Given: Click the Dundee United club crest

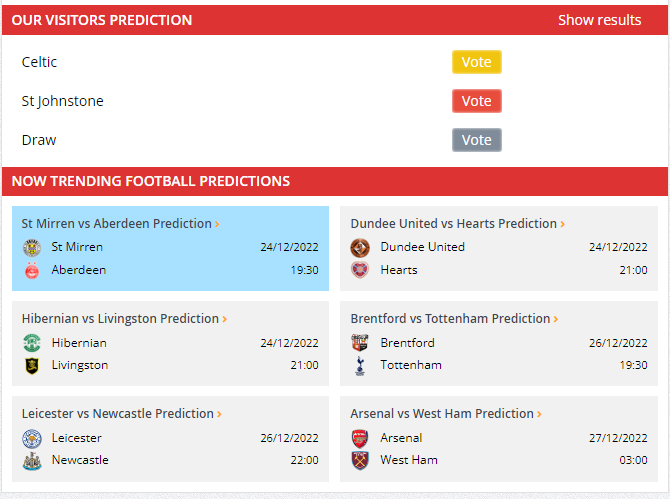Looking at the screenshot, I should pyautogui.click(x=360, y=248).
